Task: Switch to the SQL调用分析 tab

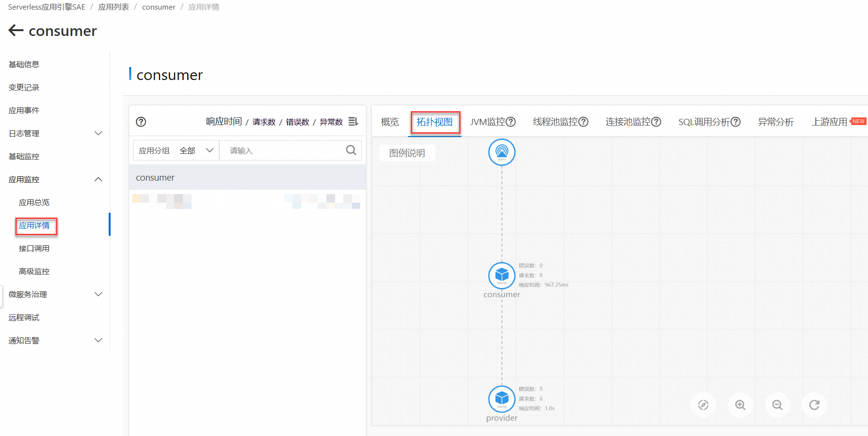Action: (704, 122)
